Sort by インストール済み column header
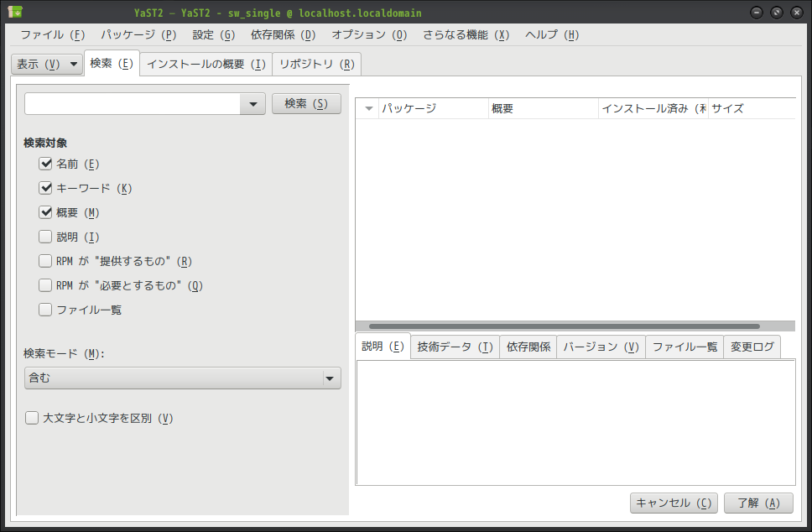The height and width of the screenshot is (532, 812). [x=653, y=109]
